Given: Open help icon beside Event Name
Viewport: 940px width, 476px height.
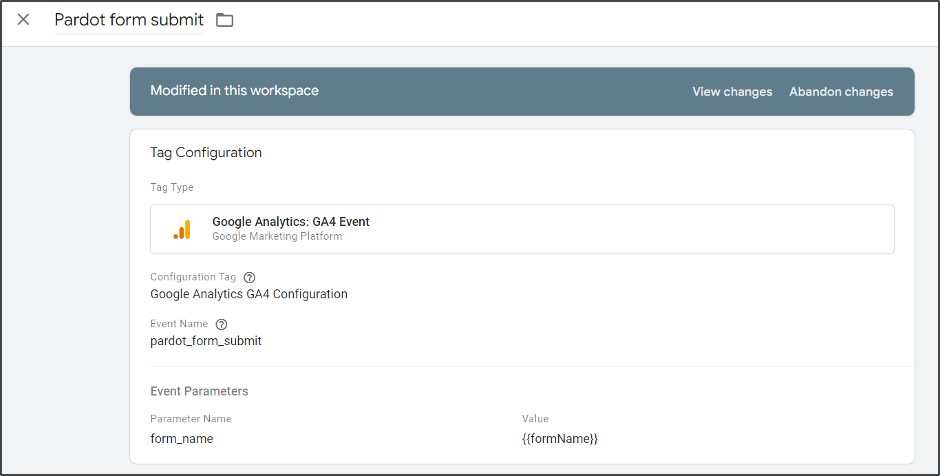Looking at the screenshot, I should click(x=221, y=324).
